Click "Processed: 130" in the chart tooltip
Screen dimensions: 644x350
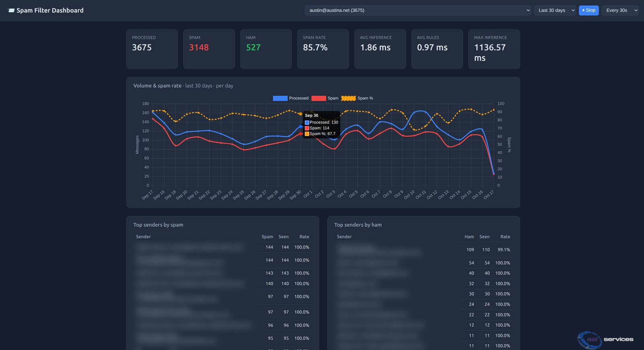click(x=324, y=122)
